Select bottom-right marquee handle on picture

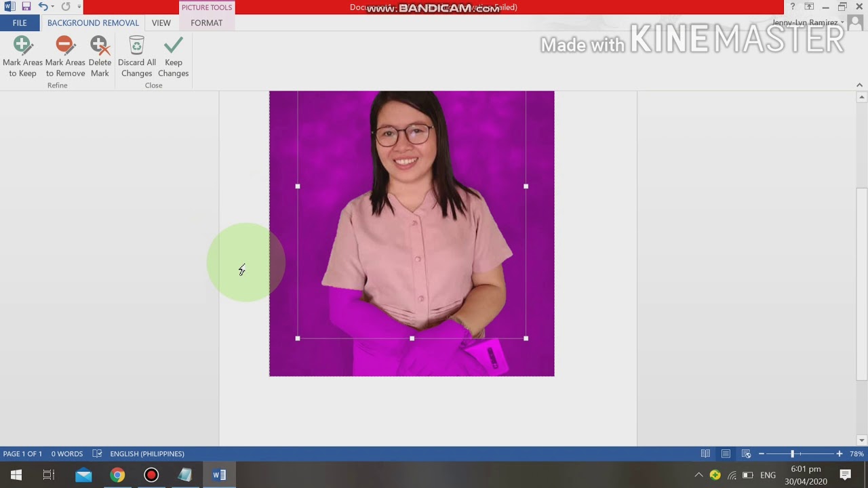(x=526, y=338)
